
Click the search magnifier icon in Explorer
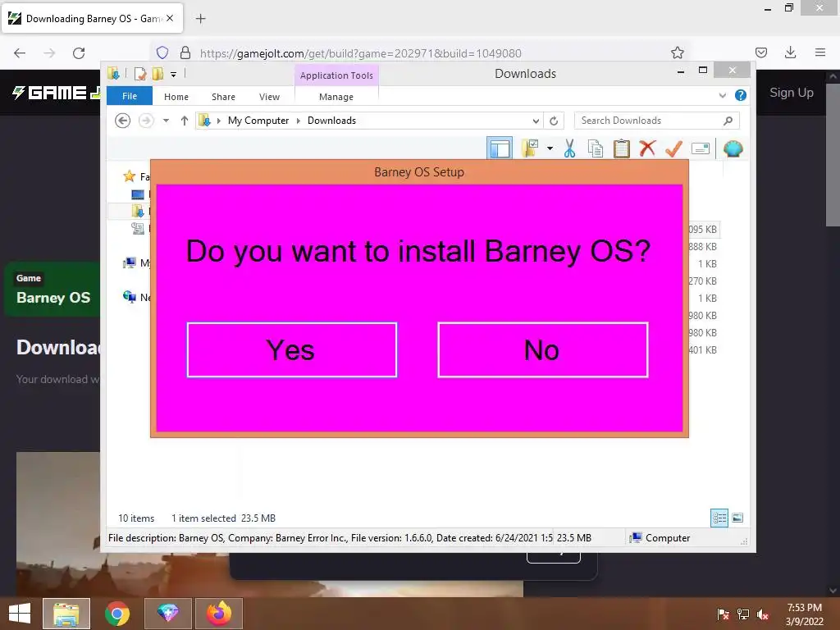pyautogui.click(x=728, y=121)
